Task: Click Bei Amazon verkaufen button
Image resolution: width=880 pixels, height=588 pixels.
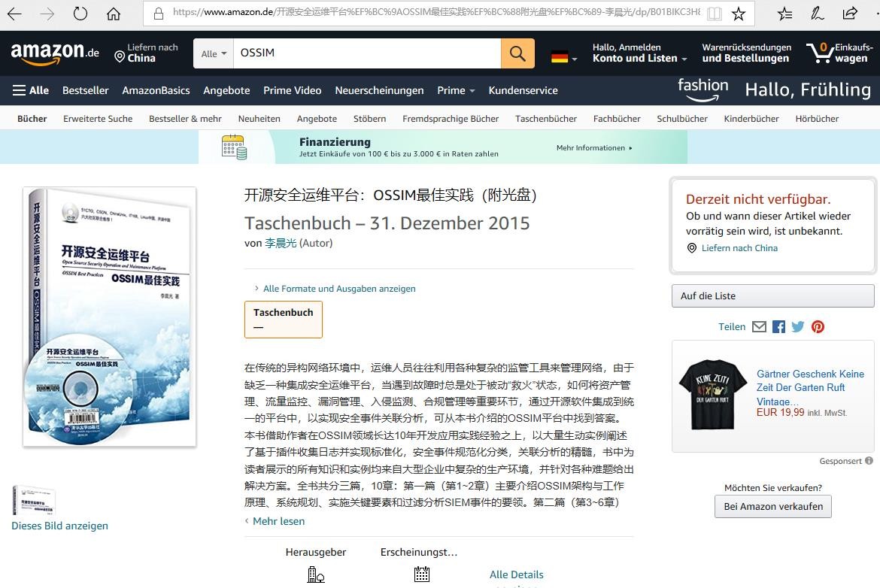Action: (x=772, y=506)
